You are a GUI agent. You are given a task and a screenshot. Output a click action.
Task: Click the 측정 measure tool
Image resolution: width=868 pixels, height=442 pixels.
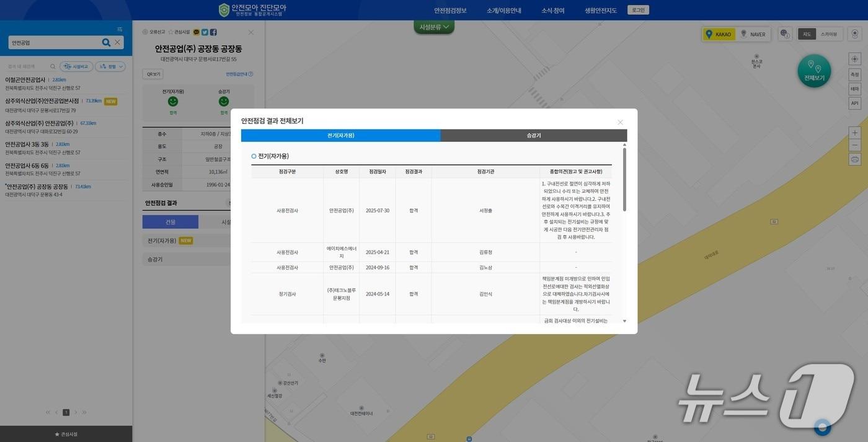tap(855, 74)
